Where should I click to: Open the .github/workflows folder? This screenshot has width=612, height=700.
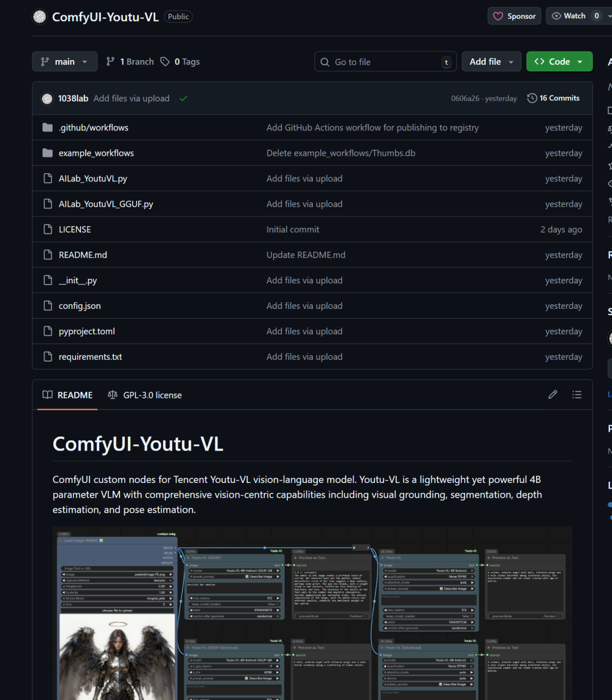93,128
